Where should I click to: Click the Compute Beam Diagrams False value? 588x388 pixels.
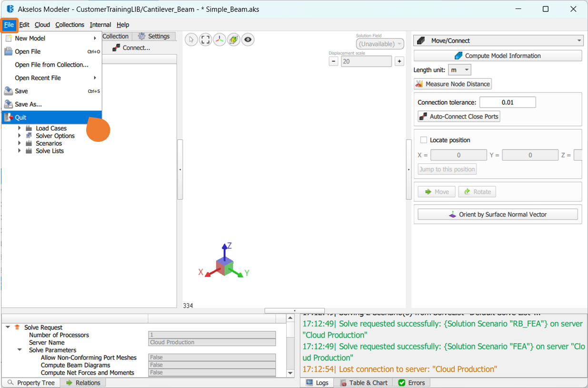[212, 365]
